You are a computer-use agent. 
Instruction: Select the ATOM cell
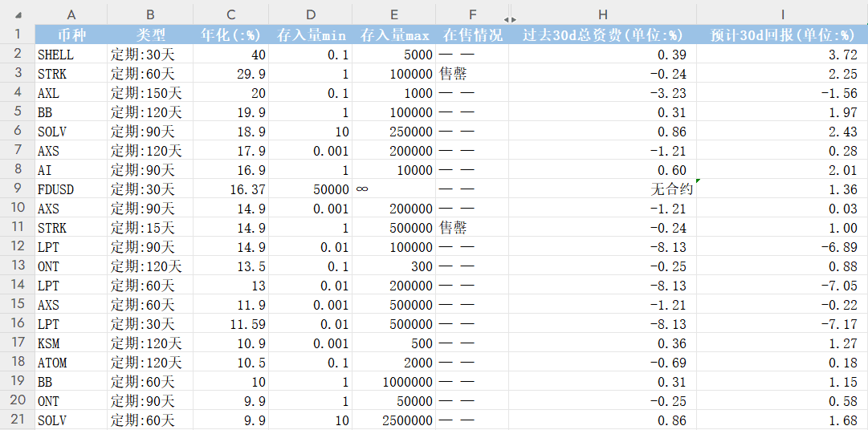coord(71,363)
